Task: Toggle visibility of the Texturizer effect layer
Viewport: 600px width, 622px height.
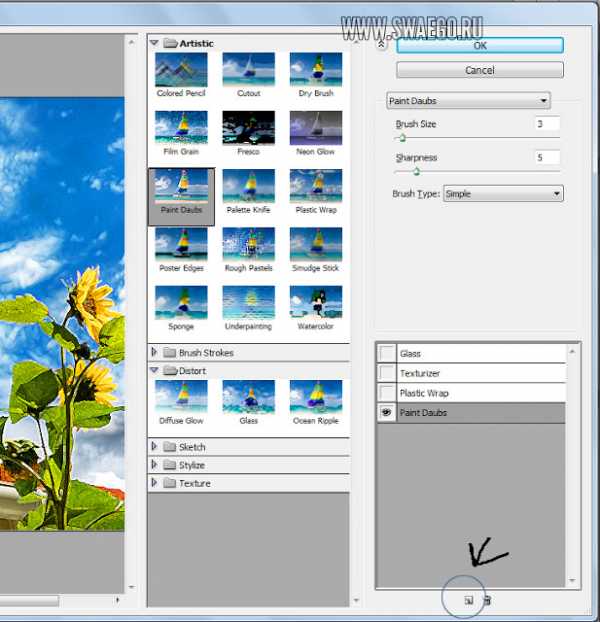Action: 386,373
